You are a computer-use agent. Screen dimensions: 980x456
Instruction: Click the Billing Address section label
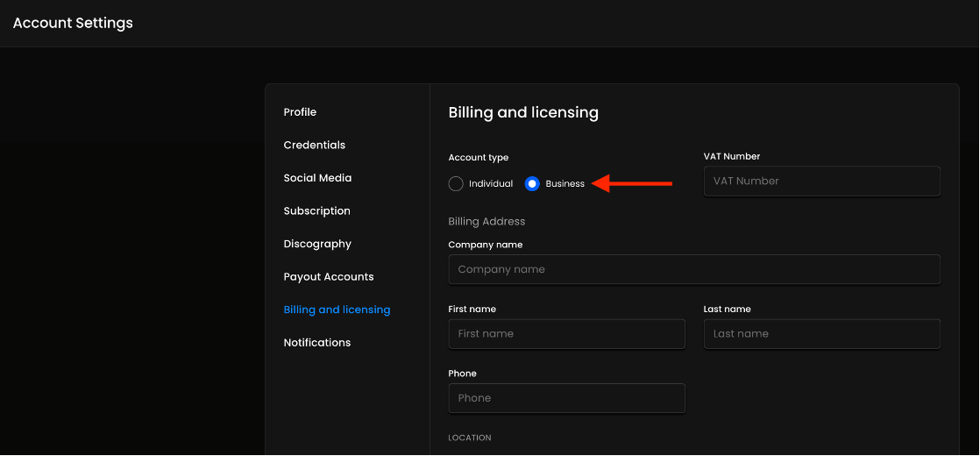[x=486, y=222]
